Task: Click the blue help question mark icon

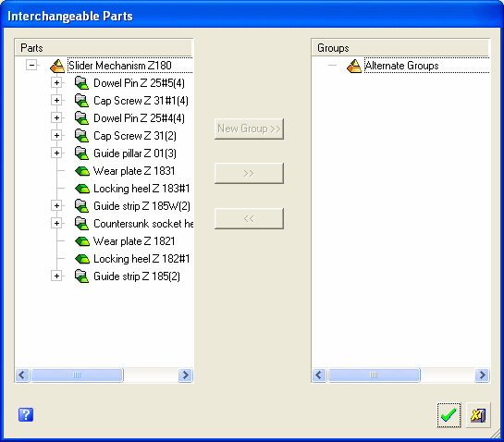Action: tap(26, 414)
